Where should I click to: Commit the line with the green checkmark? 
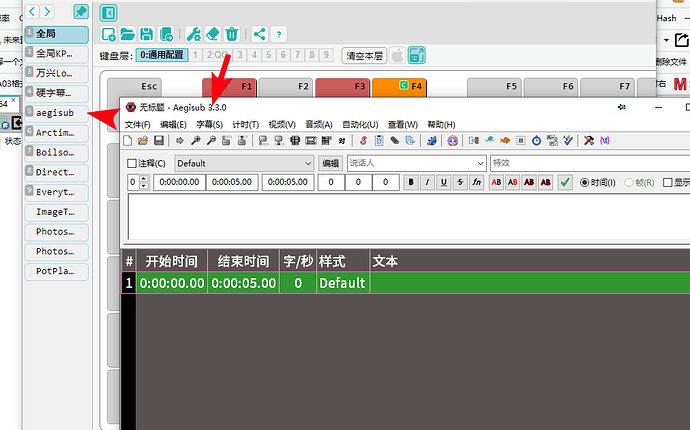(x=565, y=182)
